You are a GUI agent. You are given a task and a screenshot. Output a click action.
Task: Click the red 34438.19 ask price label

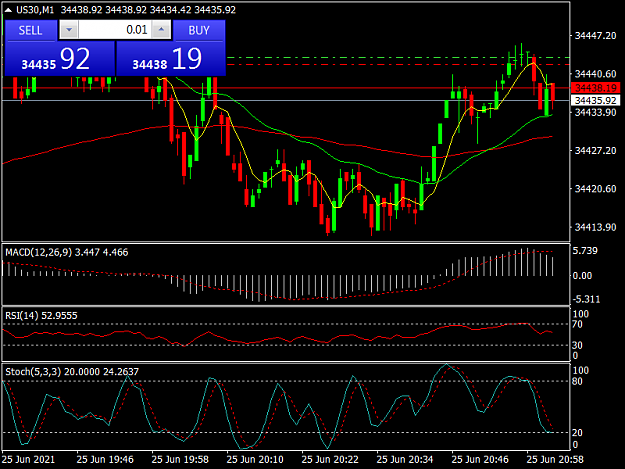[x=596, y=88]
